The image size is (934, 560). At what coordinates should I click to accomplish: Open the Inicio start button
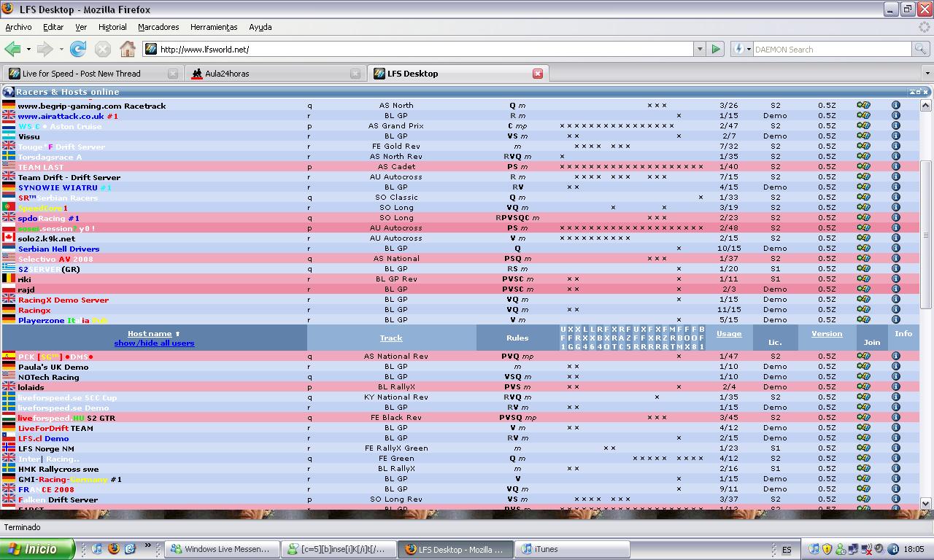pyautogui.click(x=37, y=549)
